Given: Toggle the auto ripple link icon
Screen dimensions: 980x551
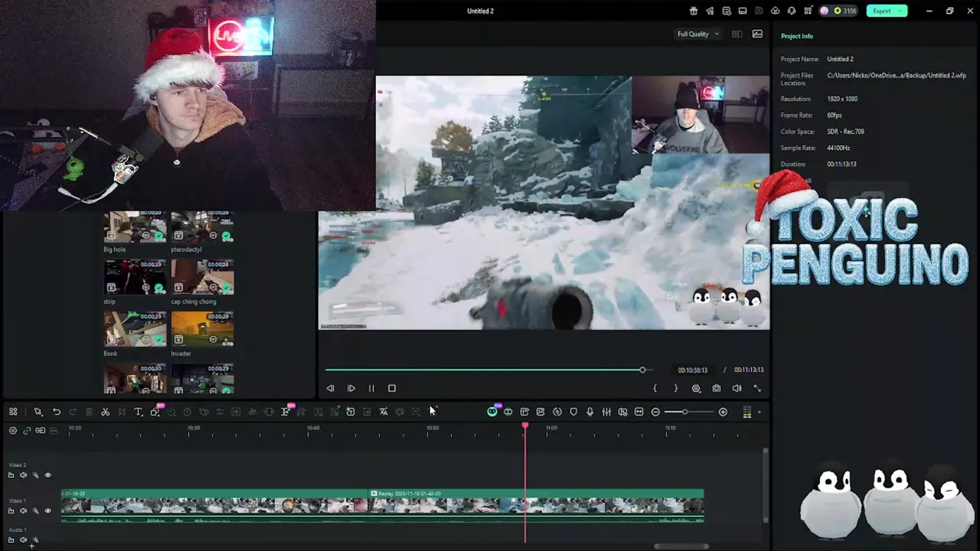Looking at the screenshot, I should pyautogui.click(x=27, y=430).
